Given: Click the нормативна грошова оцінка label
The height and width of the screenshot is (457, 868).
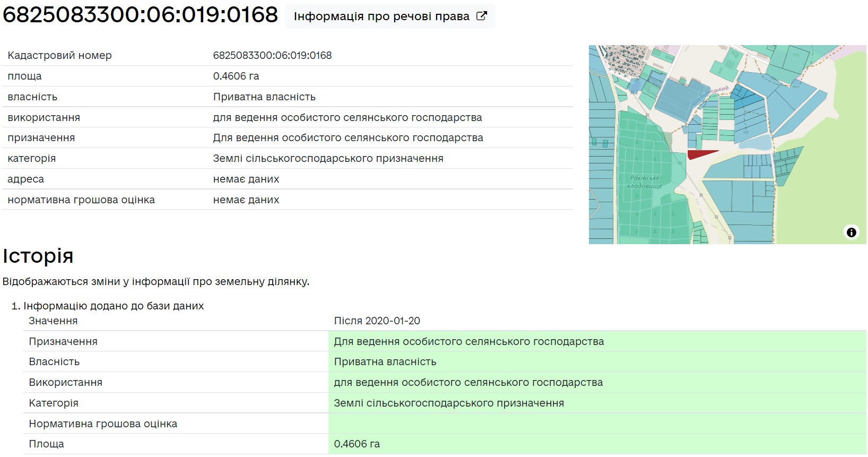Looking at the screenshot, I should tap(81, 200).
